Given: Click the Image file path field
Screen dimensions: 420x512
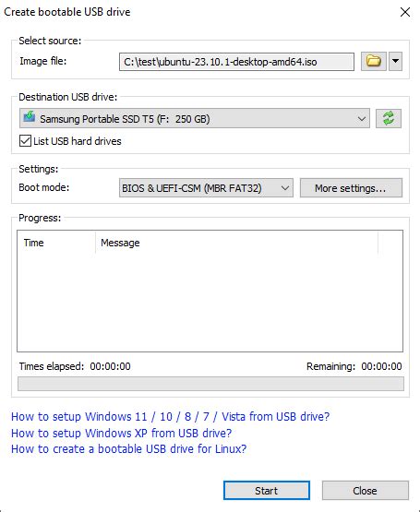Looking at the screenshot, I should pos(236,62).
